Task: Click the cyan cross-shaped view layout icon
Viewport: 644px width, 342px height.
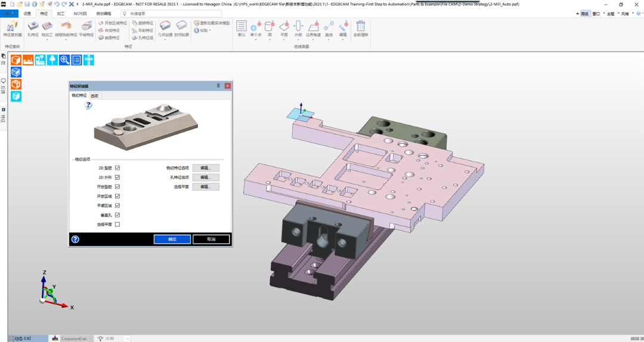Action: click(x=89, y=60)
